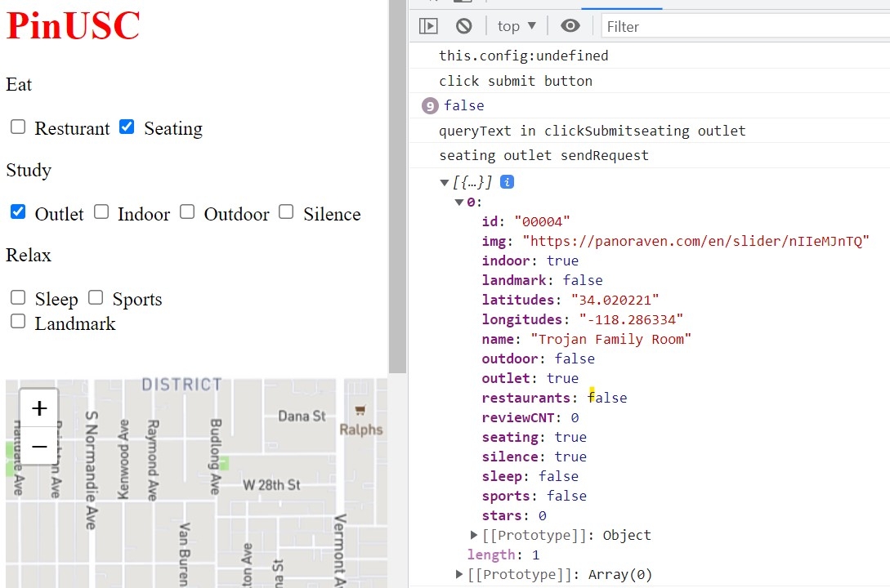
Task: Click the longitudes value "-118.286334"
Action: (x=631, y=320)
